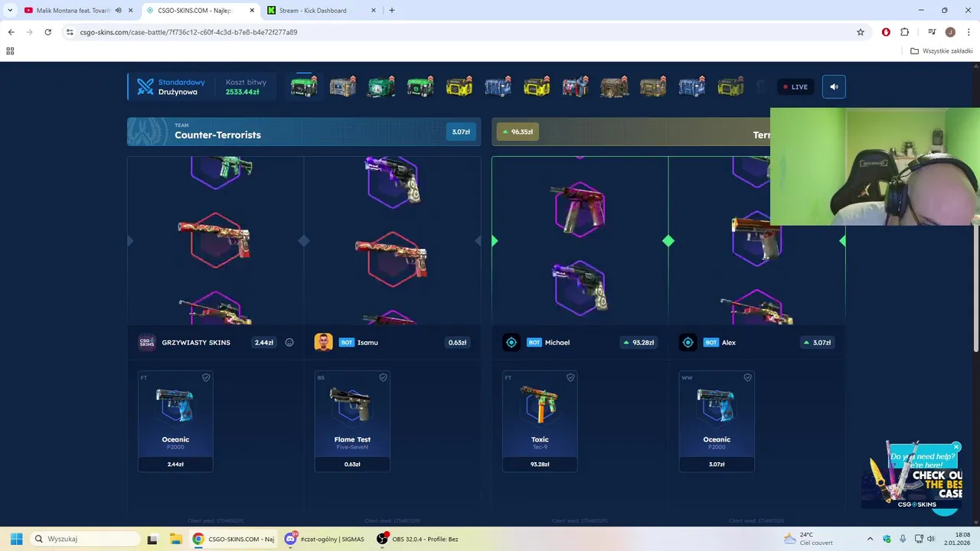Click the Alex bot avatar

click(688, 342)
